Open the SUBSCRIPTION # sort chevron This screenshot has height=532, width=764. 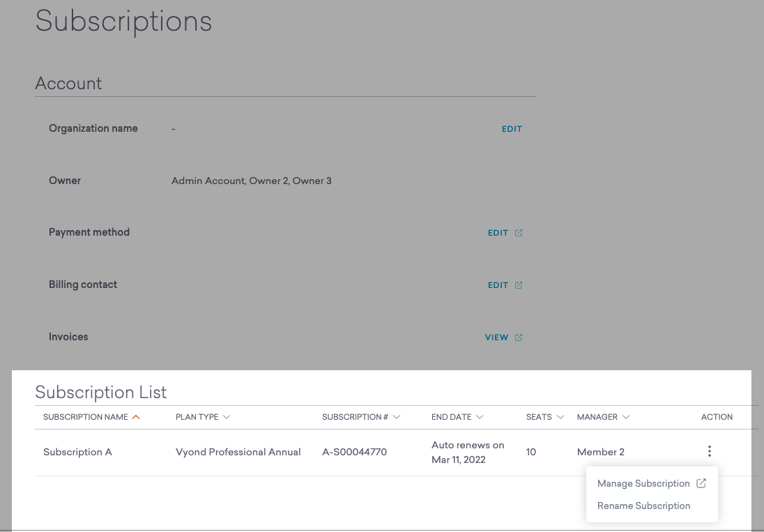click(x=396, y=417)
